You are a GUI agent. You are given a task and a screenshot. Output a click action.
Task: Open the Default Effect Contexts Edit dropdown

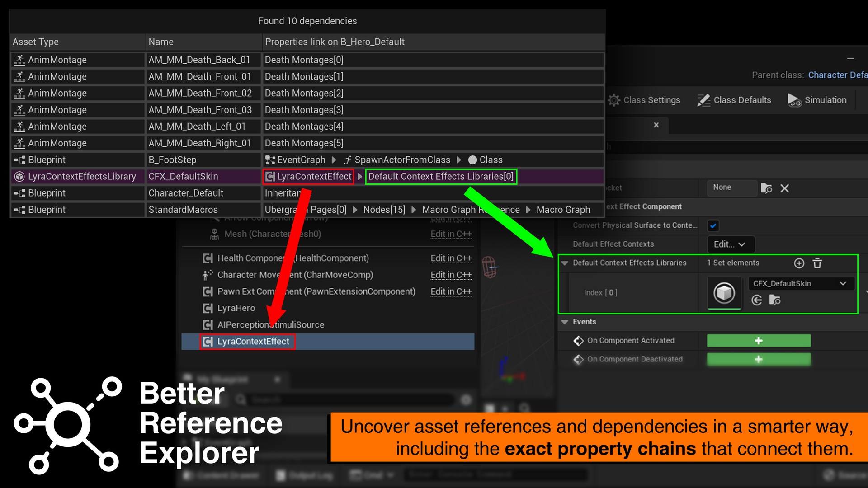(x=731, y=244)
